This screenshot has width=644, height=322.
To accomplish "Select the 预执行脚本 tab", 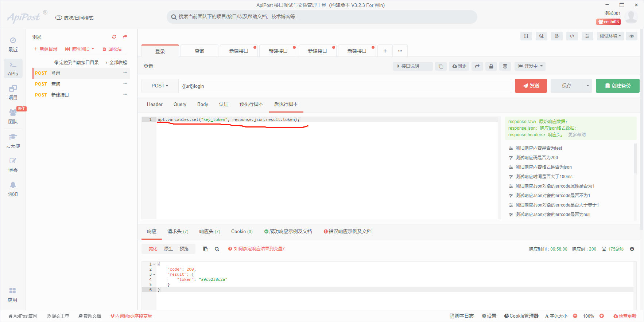I will (251, 105).
